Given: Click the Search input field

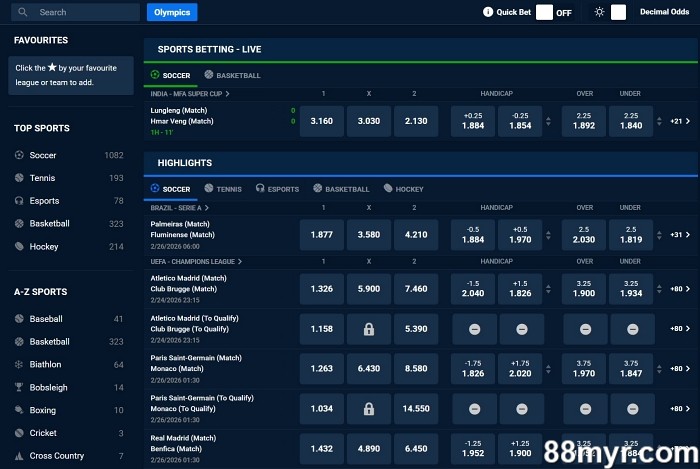Looking at the screenshot, I should 75,12.
